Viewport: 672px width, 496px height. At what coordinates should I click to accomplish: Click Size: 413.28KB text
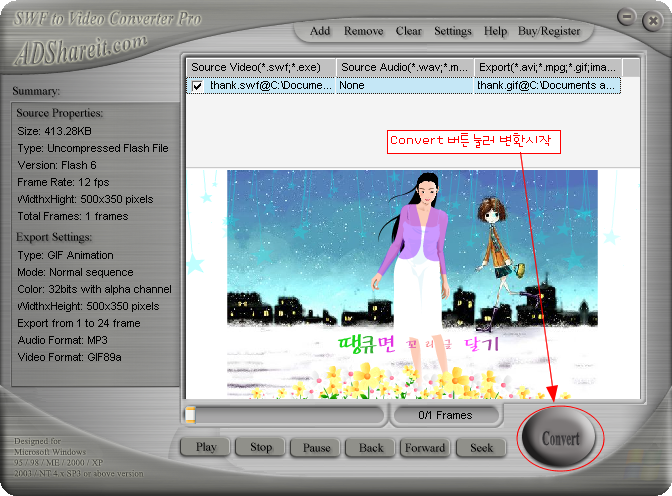point(54,131)
